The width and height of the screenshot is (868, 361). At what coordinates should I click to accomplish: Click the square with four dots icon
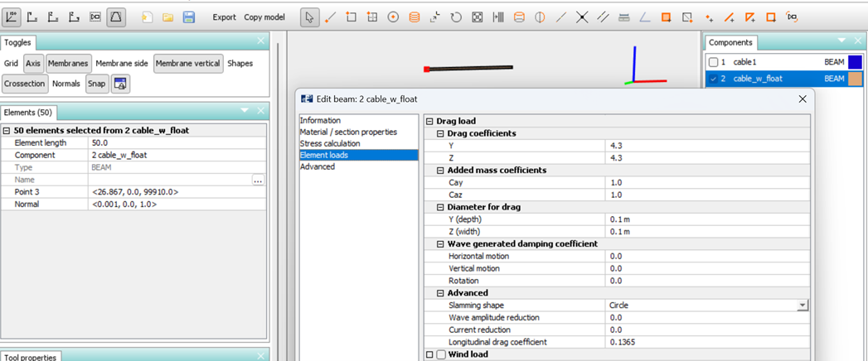[478, 17]
